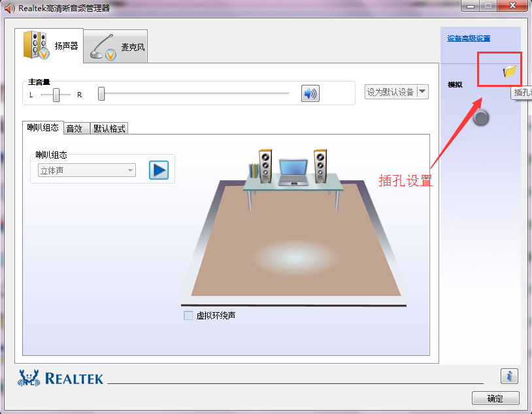Click the left speaker in room view
This screenshot has height=414, width=532.
[x=265, y=166]
